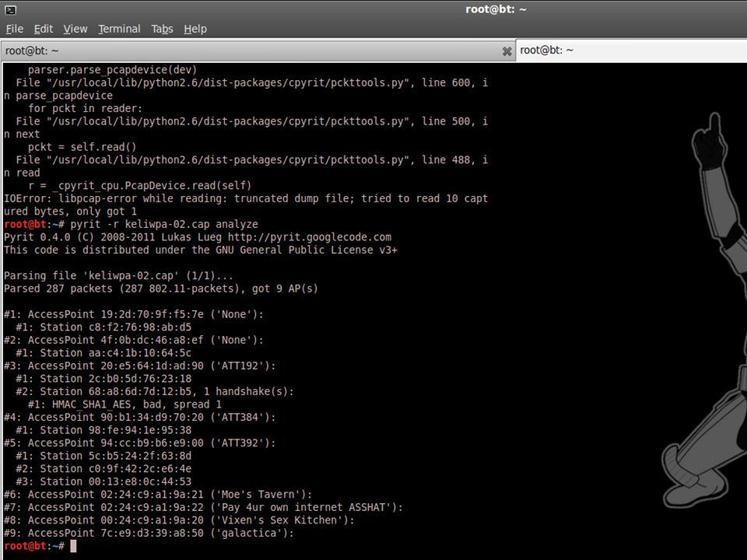The height and width of the screenshot is (560, 747).
Task: Switch to the second root@bt tab
Action: click(631, 50)
